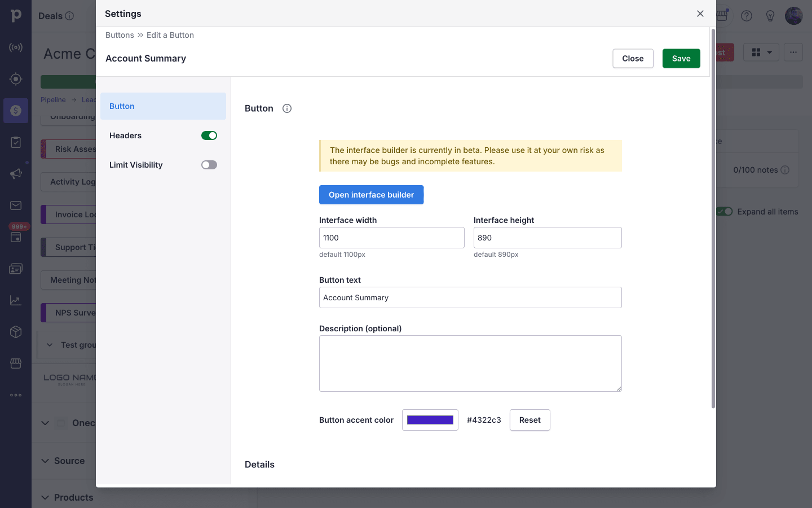Turn off the Headers toggle
Image resolution: width=812 pixels, height=508 pixels.
(209, 135)
